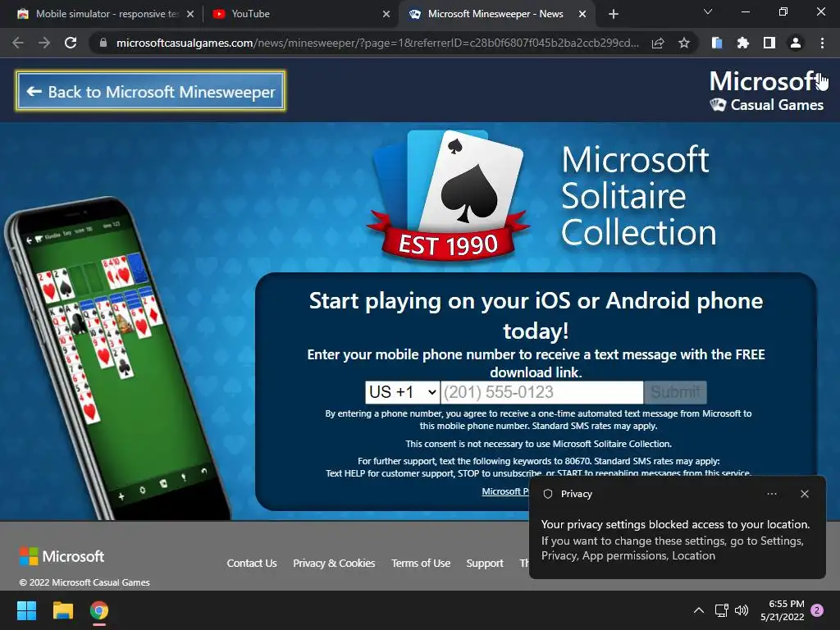Click the Start playing on your phone heading
Image resolution: width=840 pixels, height=630 pixels.
tap(536, 316)
